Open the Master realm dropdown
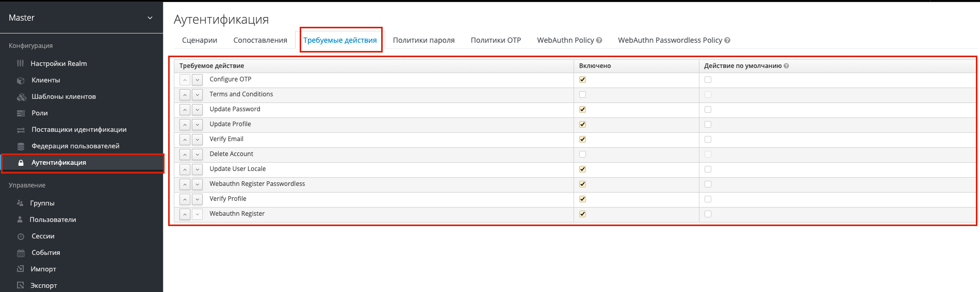Image resolution: width=980 pixels, height=292 pixels. point(81,18)
